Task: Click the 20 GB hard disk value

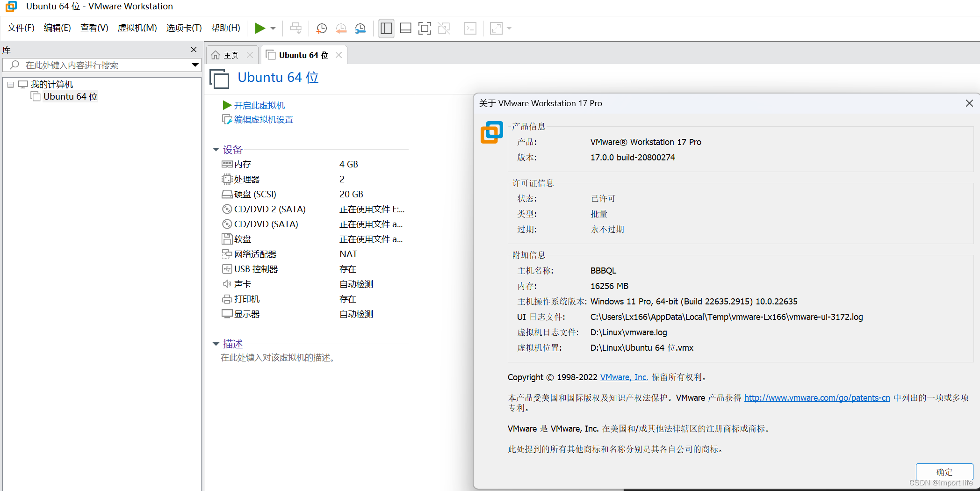Action: [x=351, y=194]
